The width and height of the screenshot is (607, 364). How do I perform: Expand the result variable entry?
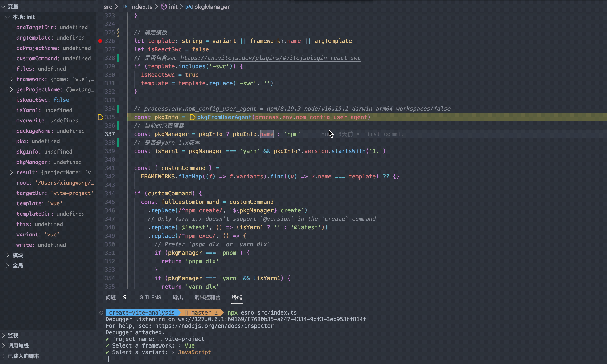click(11, 172)
